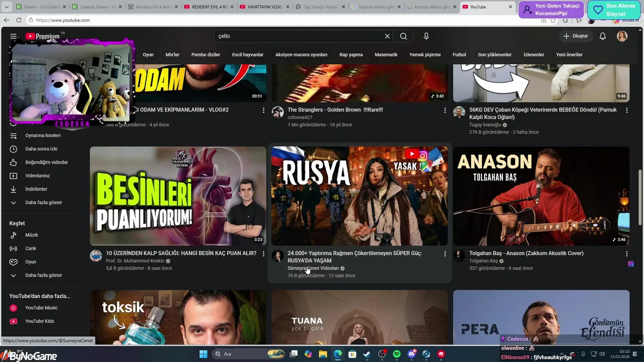Select the Yemek pişirme chip
Image resolution: width=644 pixels, height=362 pixels.
tap(425, 55)
